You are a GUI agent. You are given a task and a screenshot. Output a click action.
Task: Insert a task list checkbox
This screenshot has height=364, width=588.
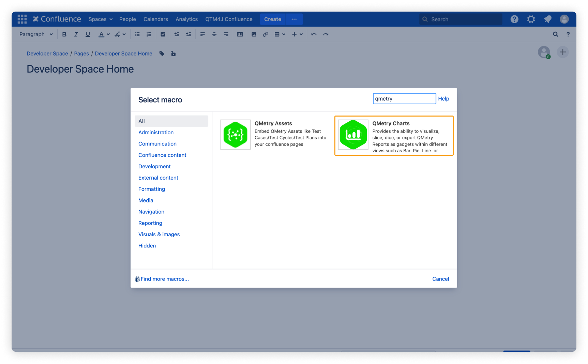coord(163,34)
